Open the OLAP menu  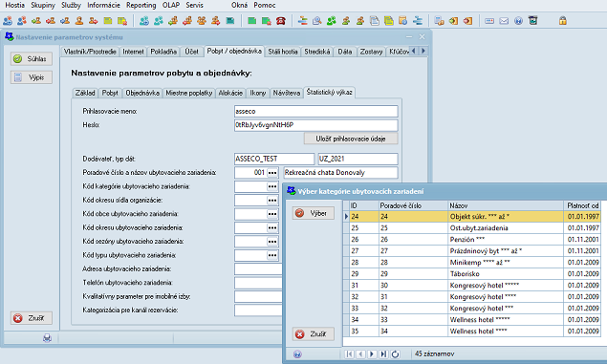pos(171,5)
